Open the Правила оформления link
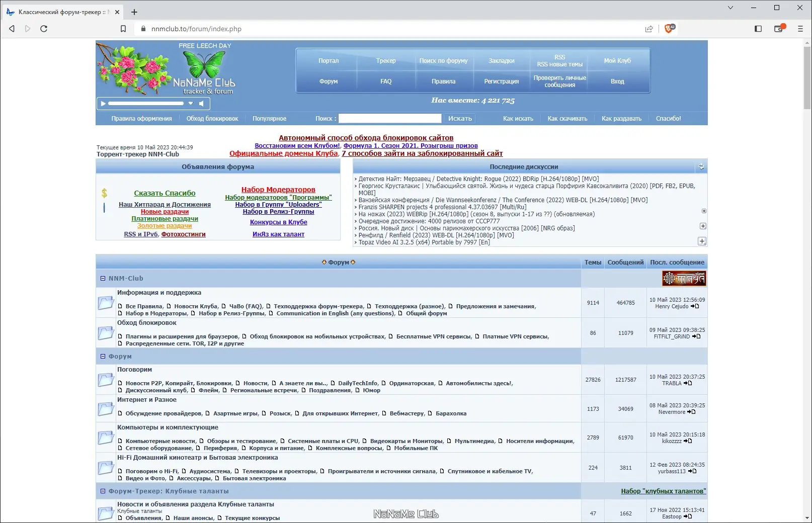 point(141,119)
